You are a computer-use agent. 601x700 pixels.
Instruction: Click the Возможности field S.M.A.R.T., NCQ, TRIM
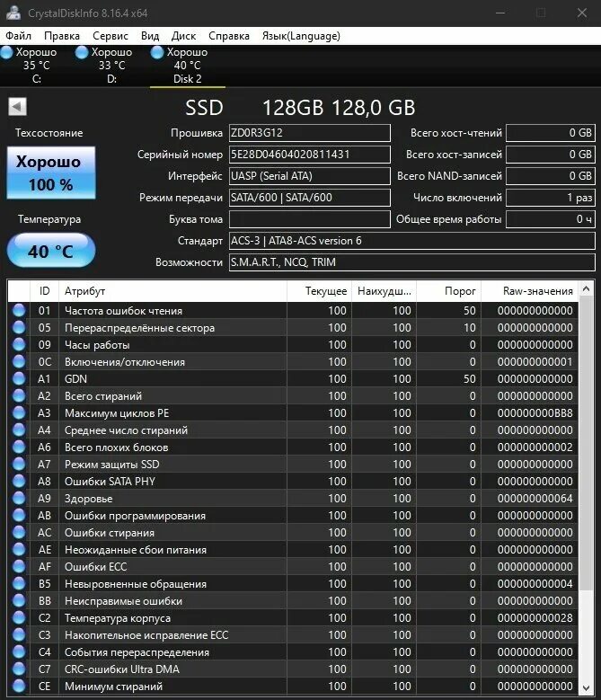click(x=412, y=262)
